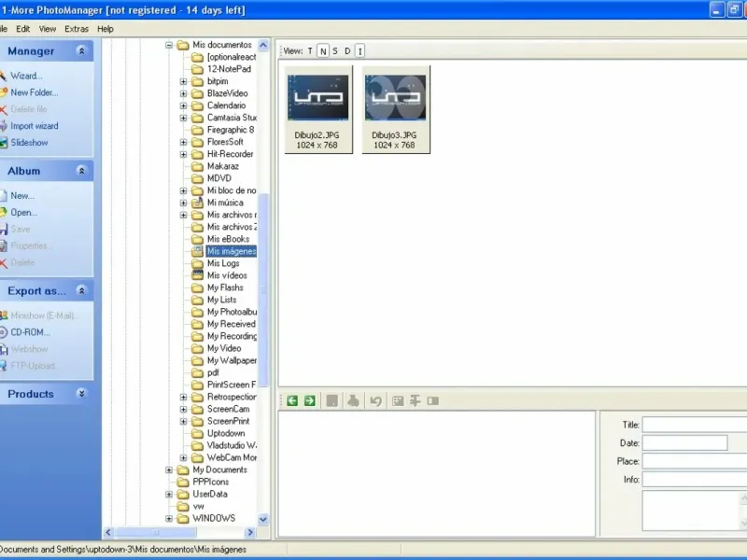Switch to I view mode
This screenshot has width=747, height=560.
click(359, 51)
